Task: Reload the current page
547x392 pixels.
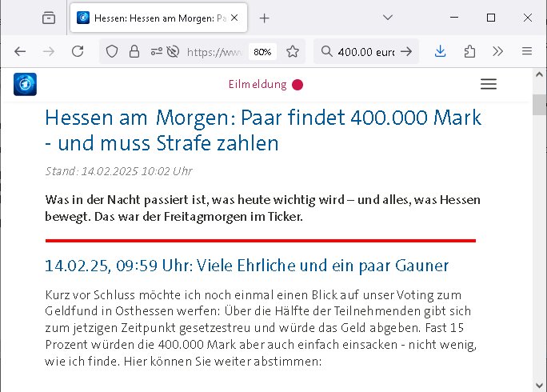Action: pyautogui.click(x=78, y=51)
